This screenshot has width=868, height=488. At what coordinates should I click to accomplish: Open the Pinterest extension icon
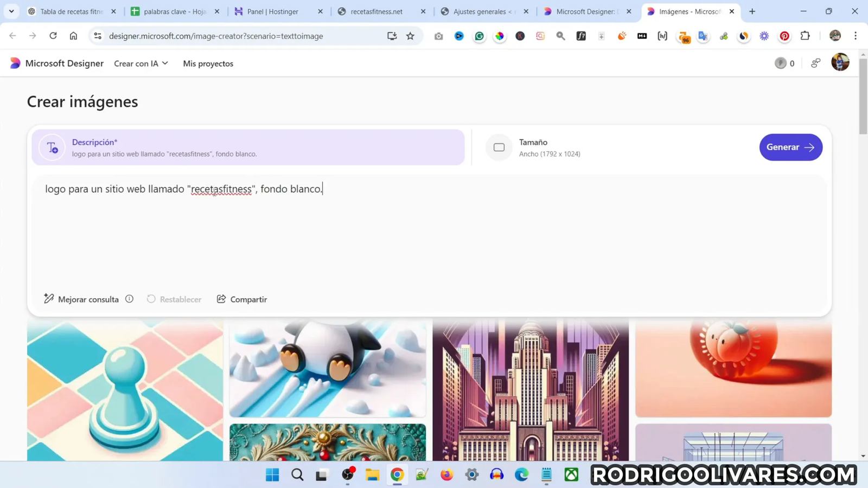point(784,36)
